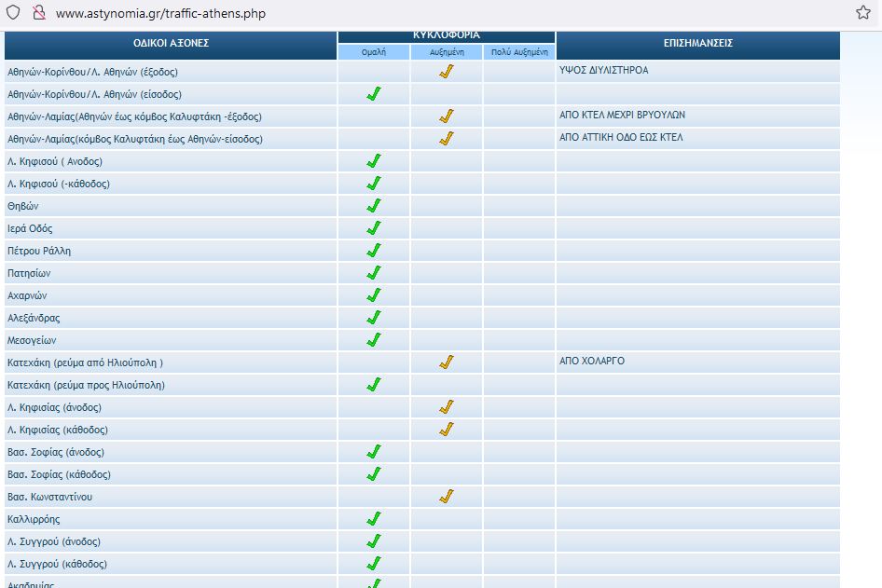882x588 pixels.
Task: Click the ΑΠΟ ΧΟΛΑΡΓΟ remark text
Action: pos(591,362)
